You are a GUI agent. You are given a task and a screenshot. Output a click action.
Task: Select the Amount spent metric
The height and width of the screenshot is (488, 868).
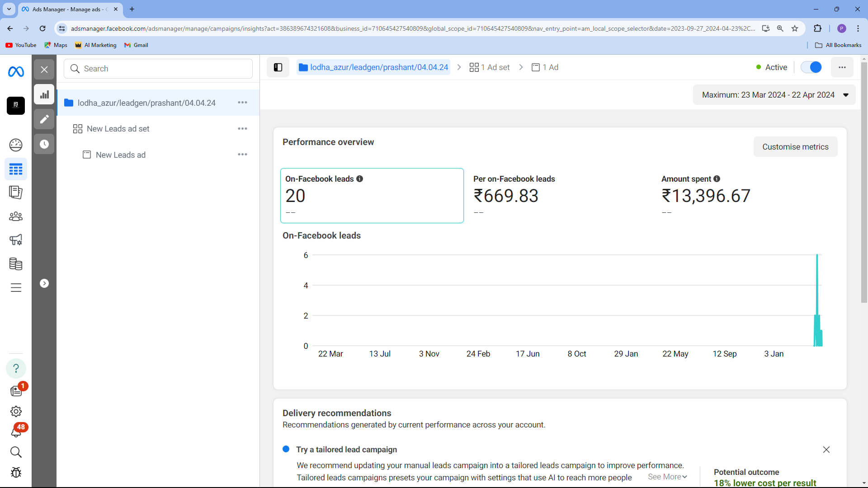pyautogui.click(x=747, y=196)
